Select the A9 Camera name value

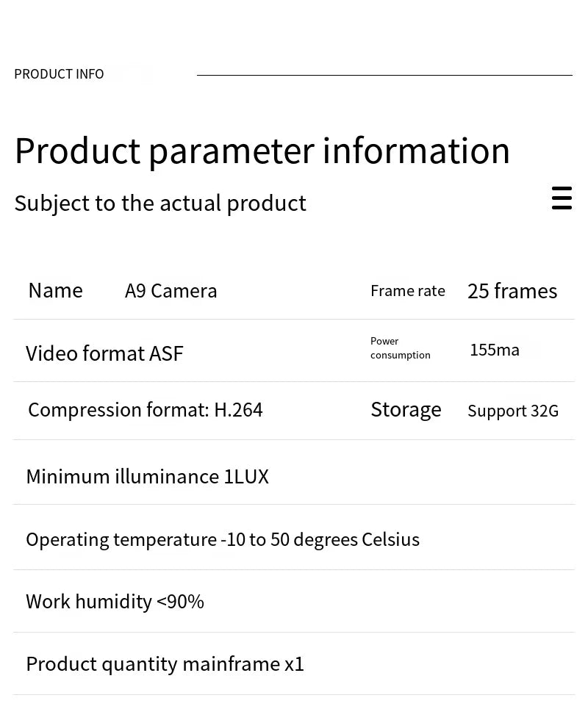[x=171, y=291]
